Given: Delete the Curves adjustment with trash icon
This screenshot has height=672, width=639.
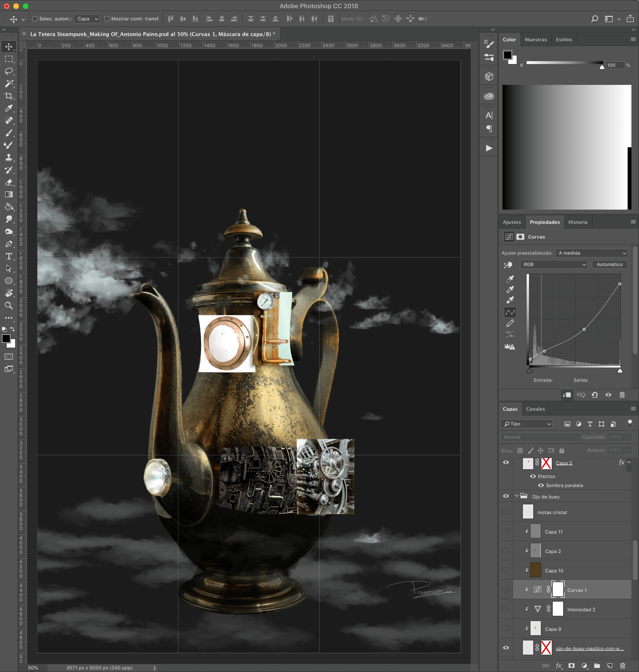Looking at the screenshot, I should click(622, 395).
